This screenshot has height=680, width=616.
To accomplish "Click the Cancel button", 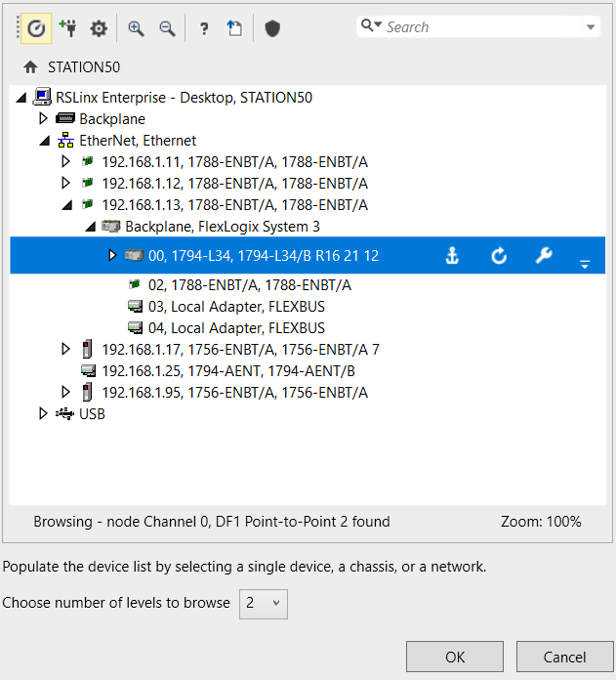I will [565, 657].
